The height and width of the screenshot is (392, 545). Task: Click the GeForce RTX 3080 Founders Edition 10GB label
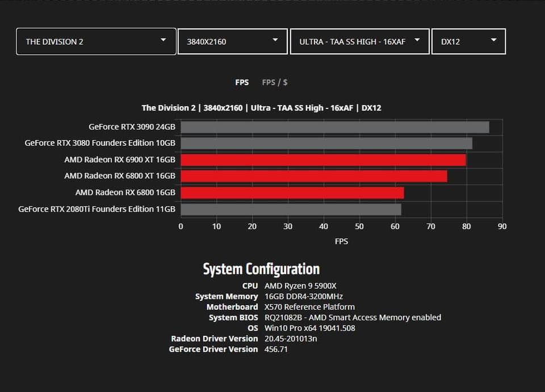[100, 143]
